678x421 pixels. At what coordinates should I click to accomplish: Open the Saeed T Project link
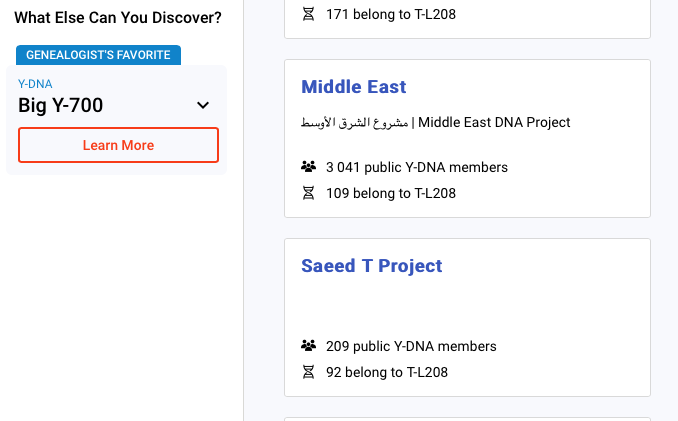pos(371,266)
